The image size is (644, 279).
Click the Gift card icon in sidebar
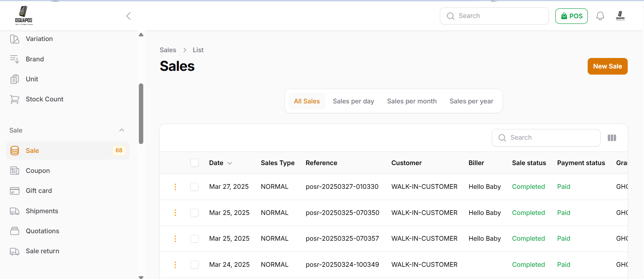click(15, 191)
